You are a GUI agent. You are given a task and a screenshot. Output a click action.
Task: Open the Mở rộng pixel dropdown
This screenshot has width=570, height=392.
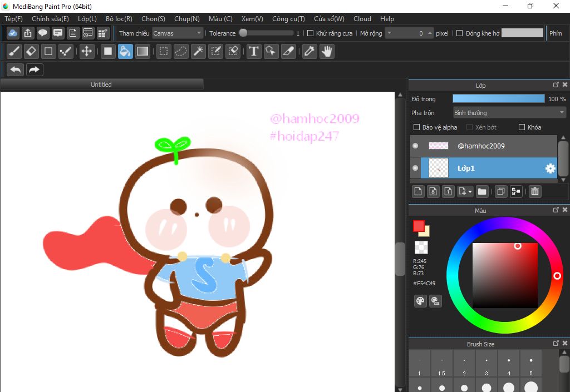(x=389, y=33)
